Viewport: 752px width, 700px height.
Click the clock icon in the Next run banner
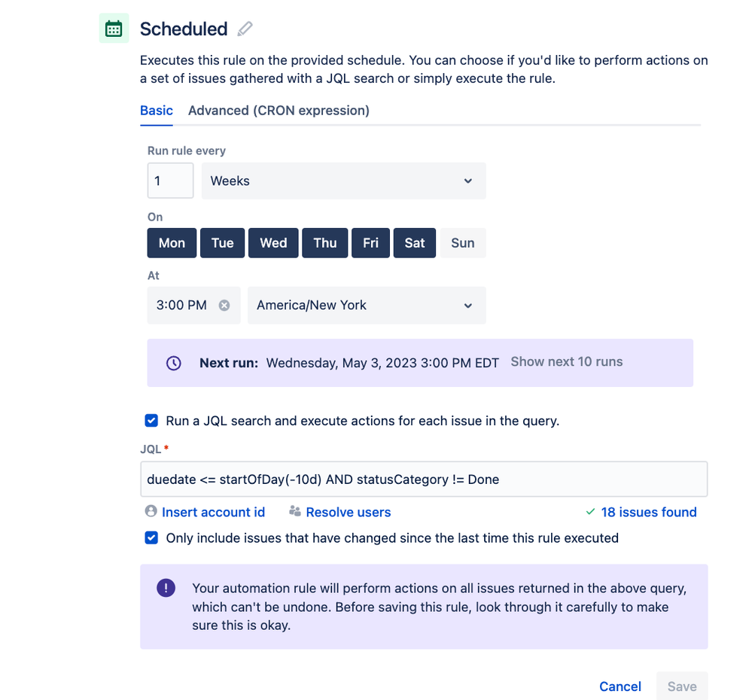[x=173, y=362]
